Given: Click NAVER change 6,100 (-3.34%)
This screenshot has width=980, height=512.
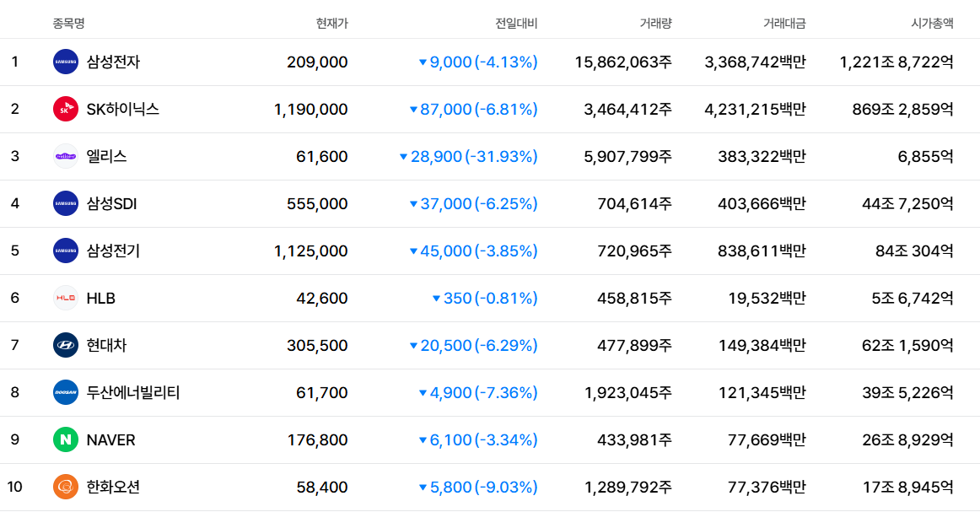Looking at the screenshot, I should pyautogui.click(x=478, y=440).
